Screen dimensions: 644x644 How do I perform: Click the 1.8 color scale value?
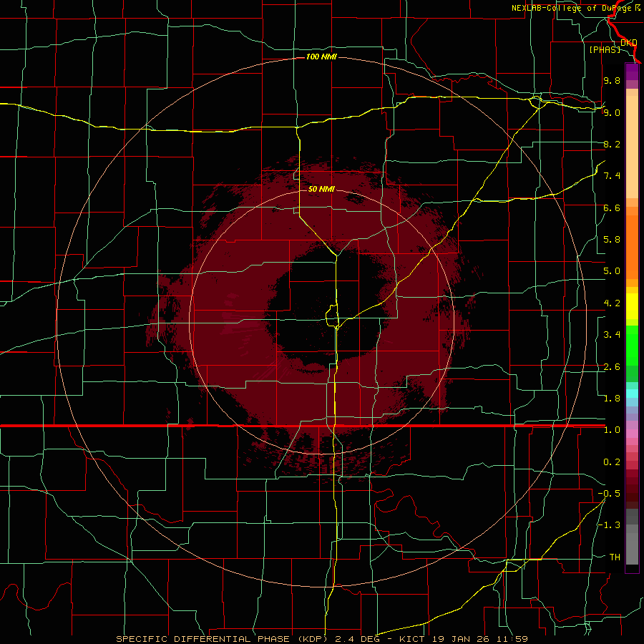point(612,399)
